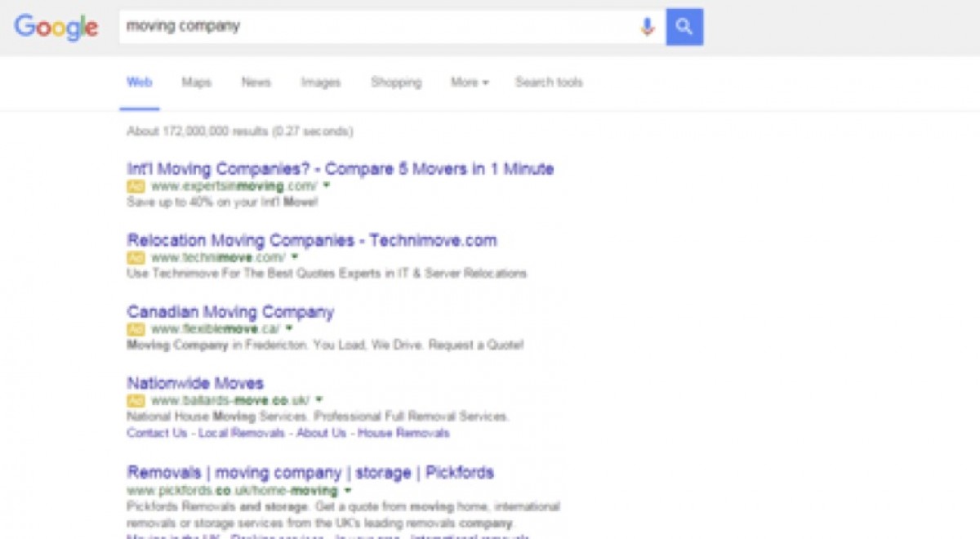Open dropdown arrow beside www.ballards-move.co.uk
Image resolution: width=980 pixels, height=539 pixels.
318,399
